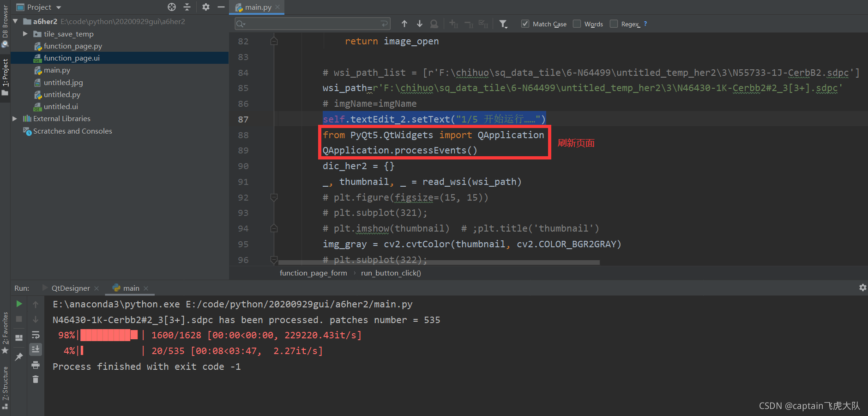Click the Down the stack trace arrow

click(x=36, y=319)
